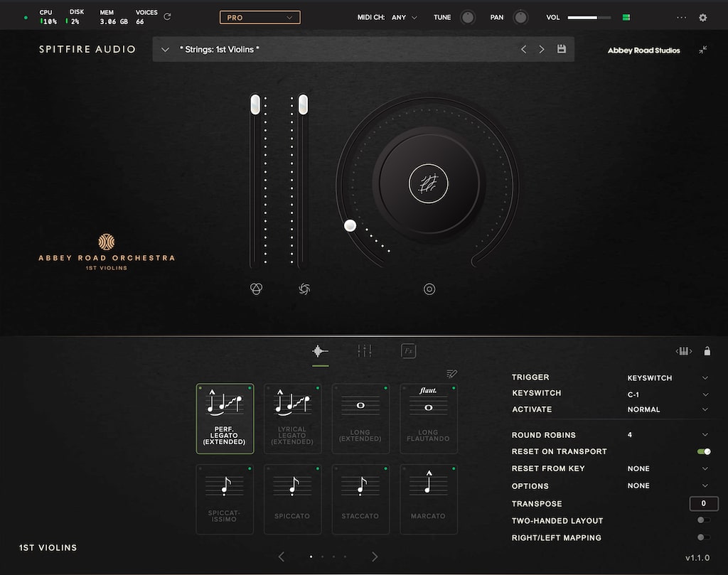Select Lyrical Legato (Extended) technique
Viewport: 728px width, 575px height.
point(292,419)
